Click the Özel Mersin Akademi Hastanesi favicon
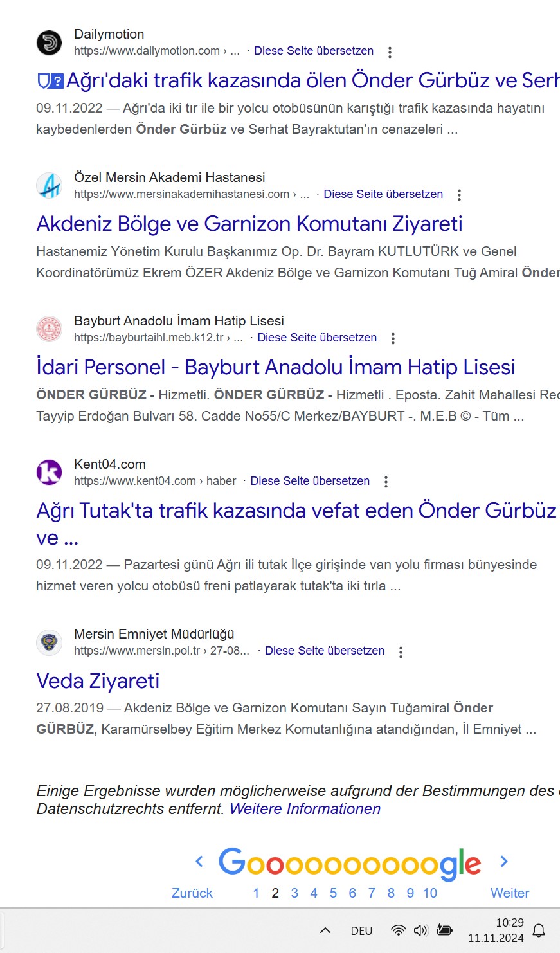Screen dimensions: 560x953 pyautogui.click(x=49, y=186)
